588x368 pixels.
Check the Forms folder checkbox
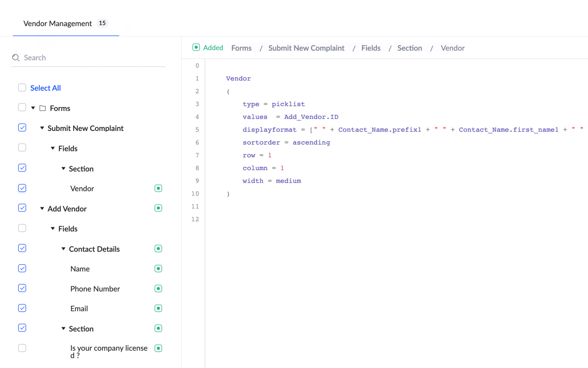tap(22, 107)
